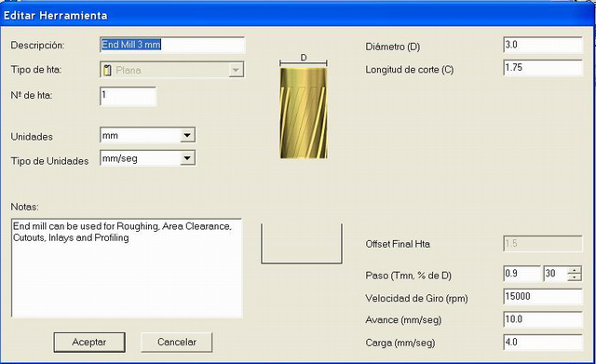The image size is (596, 364).
Task: Click the Diámetro (D) value field
Action: [x=543, y=45]
